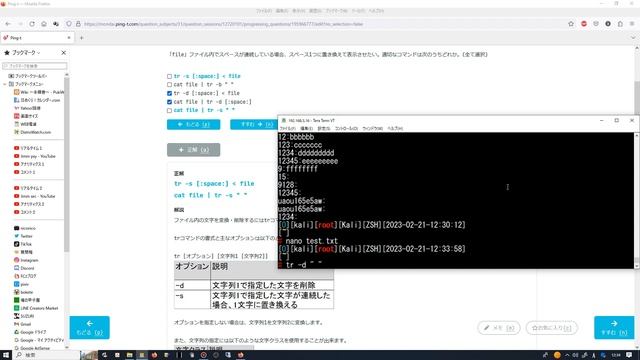Screen dimensions: 640x360
Task: Open the DomoWatch.com bookmark
Action: [x=32, y=132]
